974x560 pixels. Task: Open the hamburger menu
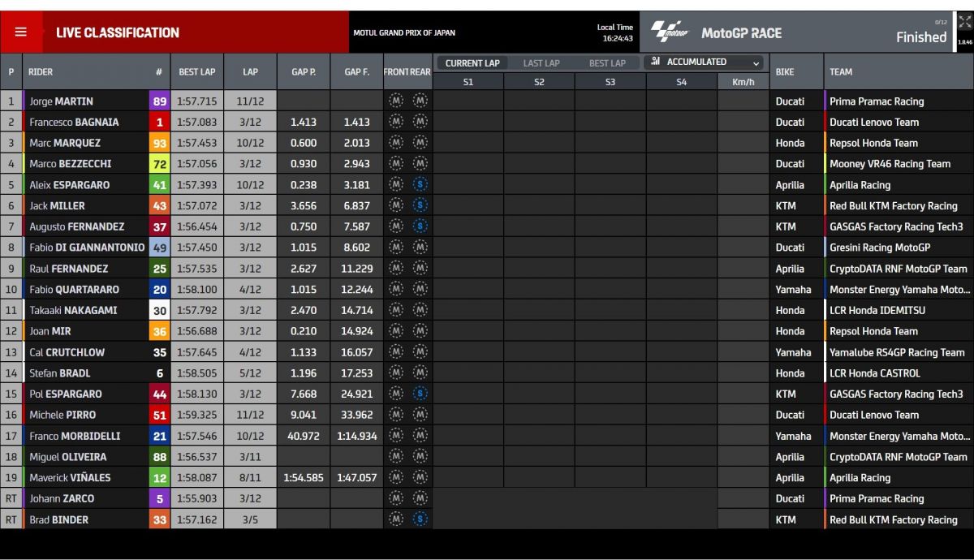(x=21, y=32)
